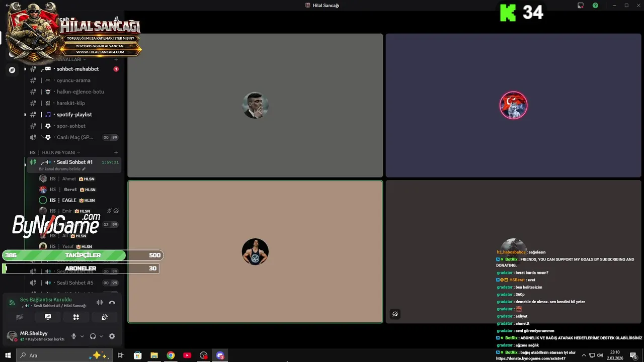Set channel status via 'Bir kanal durumu belirle'
This screenshot has height=362, width=644.
[62, 169]
